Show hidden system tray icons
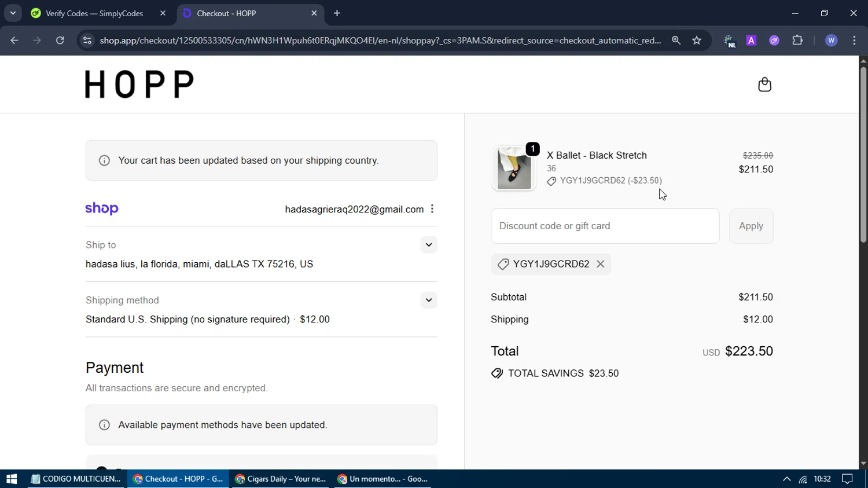Image resolution: width=868 pixels, height=488 pixels. [786, 479]
